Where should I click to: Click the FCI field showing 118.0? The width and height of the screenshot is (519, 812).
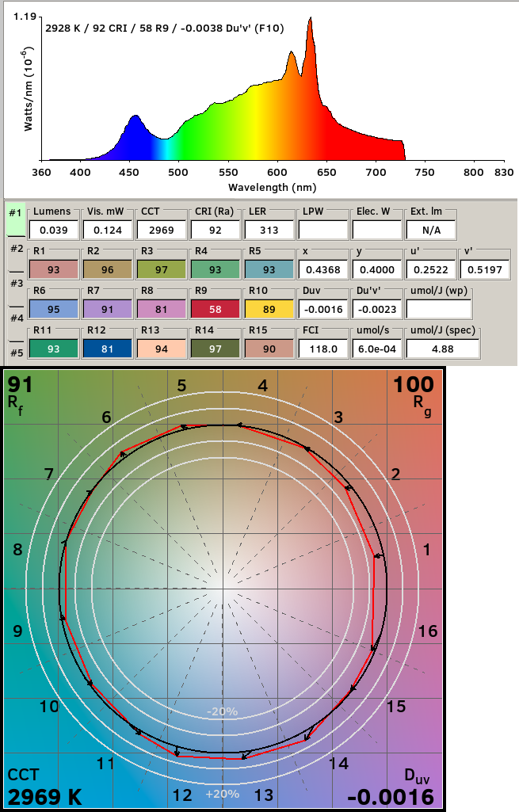pos(323,349)
